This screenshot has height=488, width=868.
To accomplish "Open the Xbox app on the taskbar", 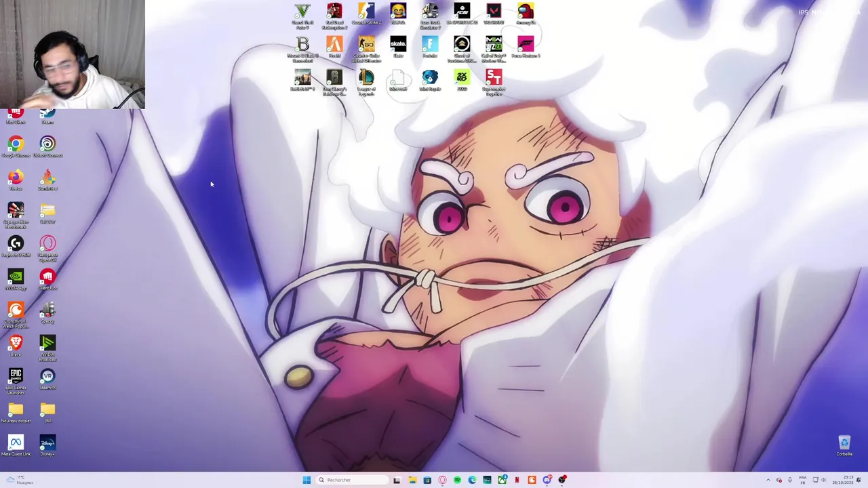I will pos(502,480).
